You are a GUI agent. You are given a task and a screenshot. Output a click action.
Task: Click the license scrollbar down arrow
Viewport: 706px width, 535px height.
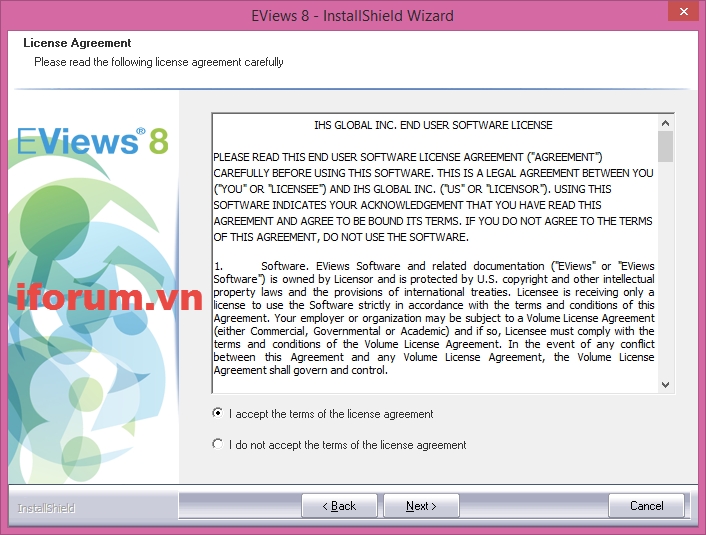(665, 385)
